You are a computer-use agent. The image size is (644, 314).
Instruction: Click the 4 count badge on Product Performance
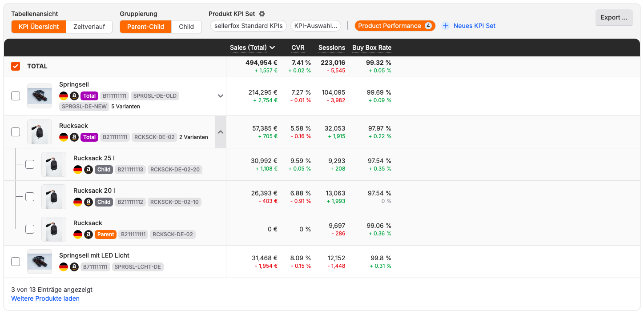pos(428,26)
